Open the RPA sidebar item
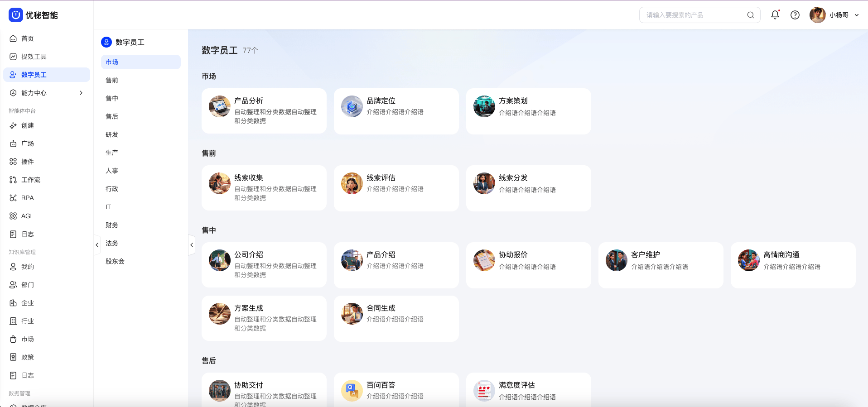The height and width of the screenshot is (407, 868). coord(27,198)
